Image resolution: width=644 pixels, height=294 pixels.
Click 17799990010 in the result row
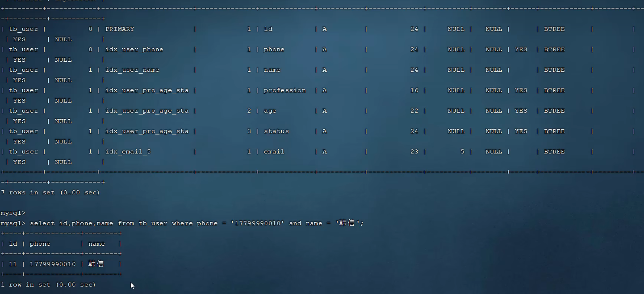(x=52, y=264)
